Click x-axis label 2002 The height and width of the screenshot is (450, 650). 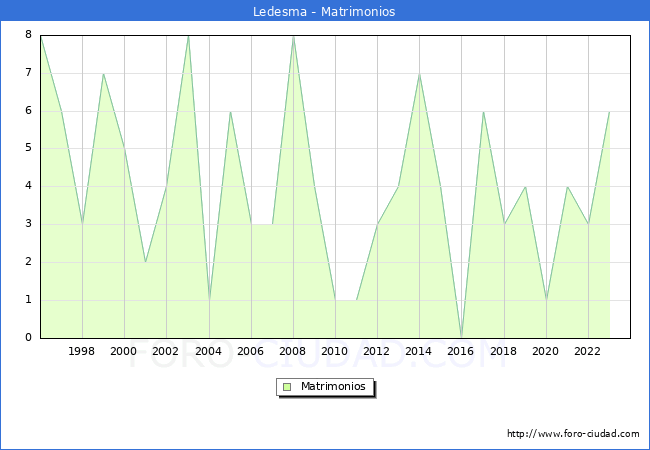pyautogui.click(x=165, y=351)
